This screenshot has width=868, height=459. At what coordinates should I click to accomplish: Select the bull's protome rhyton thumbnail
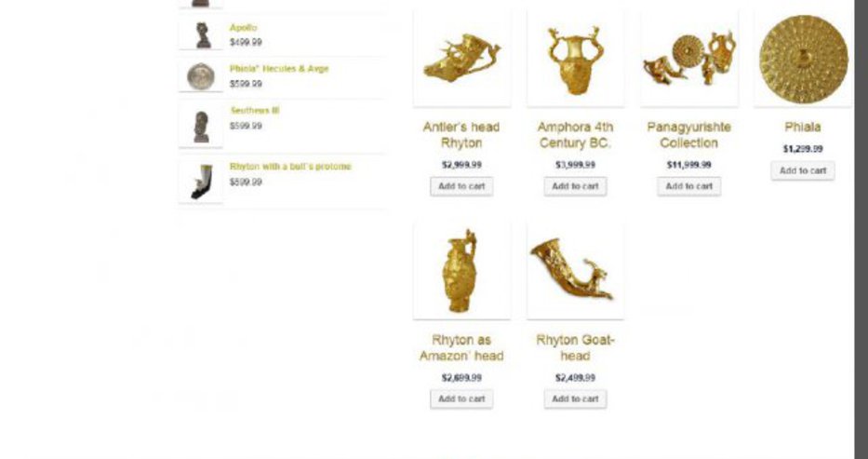[201, 181]
